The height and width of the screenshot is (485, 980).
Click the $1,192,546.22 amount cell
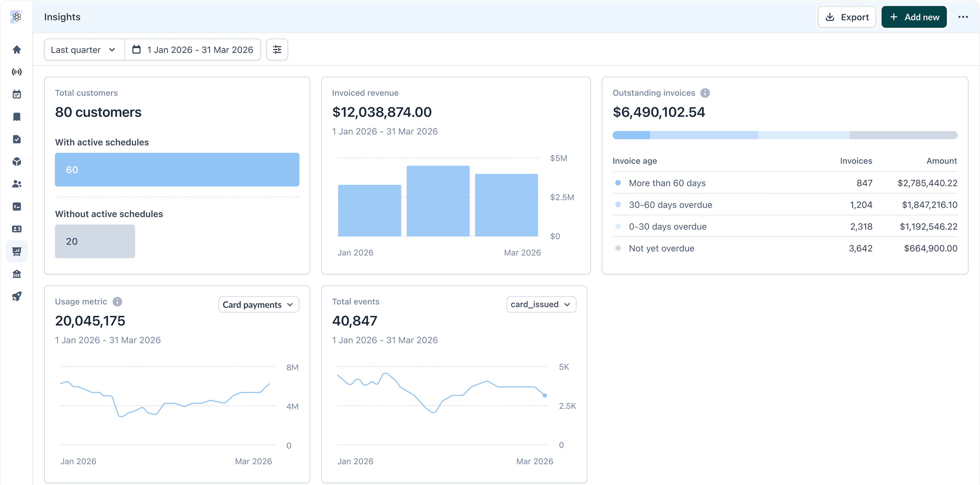coord(928,226)
